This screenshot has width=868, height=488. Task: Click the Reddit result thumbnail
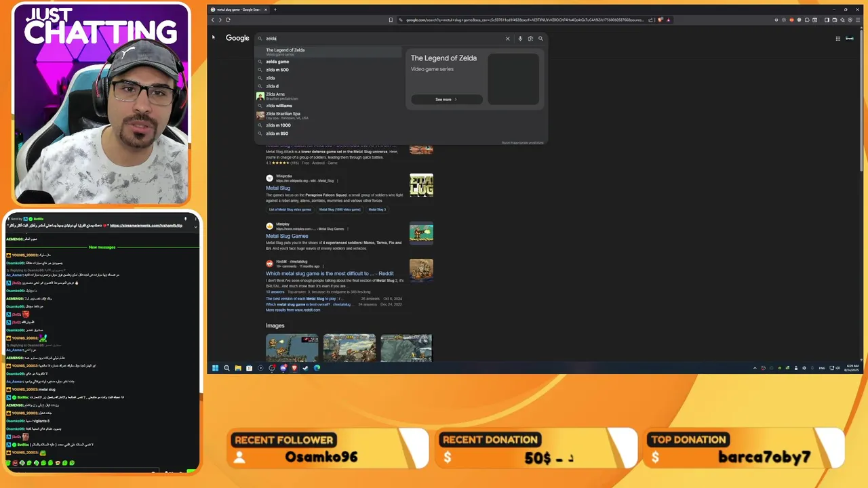tap(421, 270)
